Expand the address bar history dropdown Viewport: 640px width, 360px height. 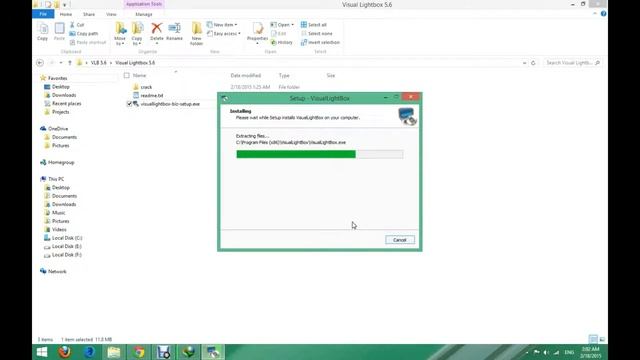coord(524,63)
